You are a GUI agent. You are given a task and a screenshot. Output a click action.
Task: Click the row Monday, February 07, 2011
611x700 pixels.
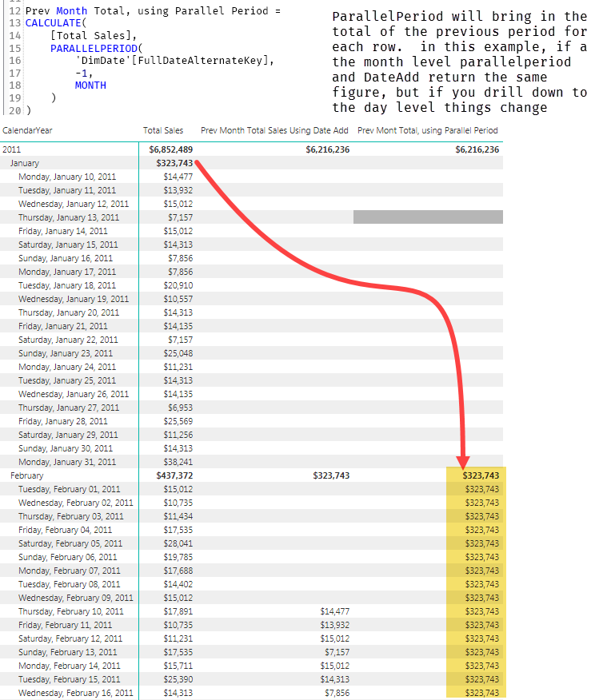251,571
